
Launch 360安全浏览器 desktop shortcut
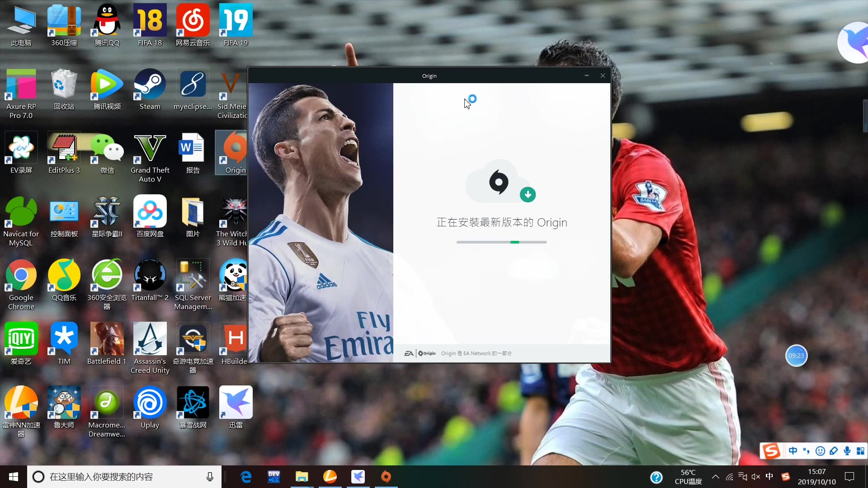(x=107, y=285)
